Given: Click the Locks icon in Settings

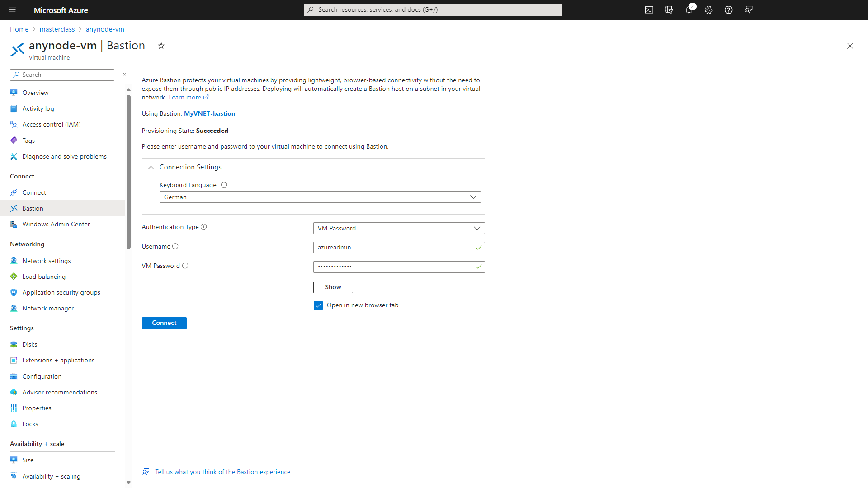Looking at the screenshot, I should (x=14, y=424).
